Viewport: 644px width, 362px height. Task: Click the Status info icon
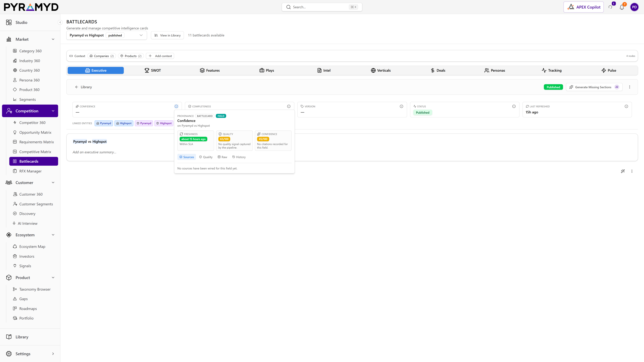[x=514, y=106]
